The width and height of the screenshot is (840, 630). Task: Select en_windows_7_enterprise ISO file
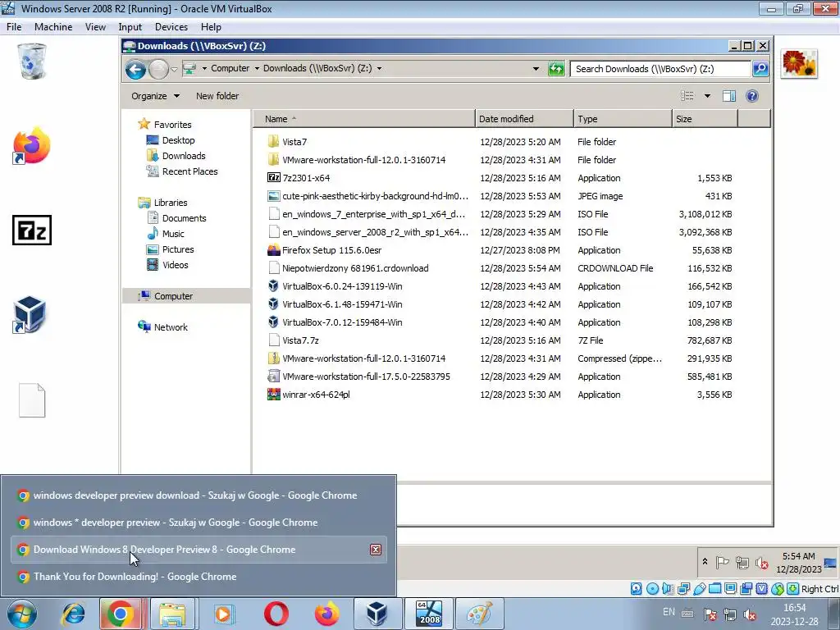373,214
